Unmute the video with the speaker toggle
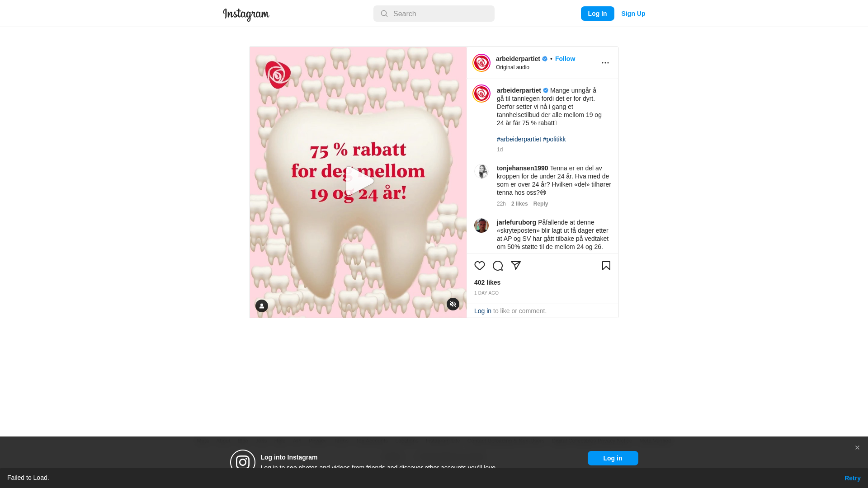This screenshot has width=868, height=488. coord(453,304)
